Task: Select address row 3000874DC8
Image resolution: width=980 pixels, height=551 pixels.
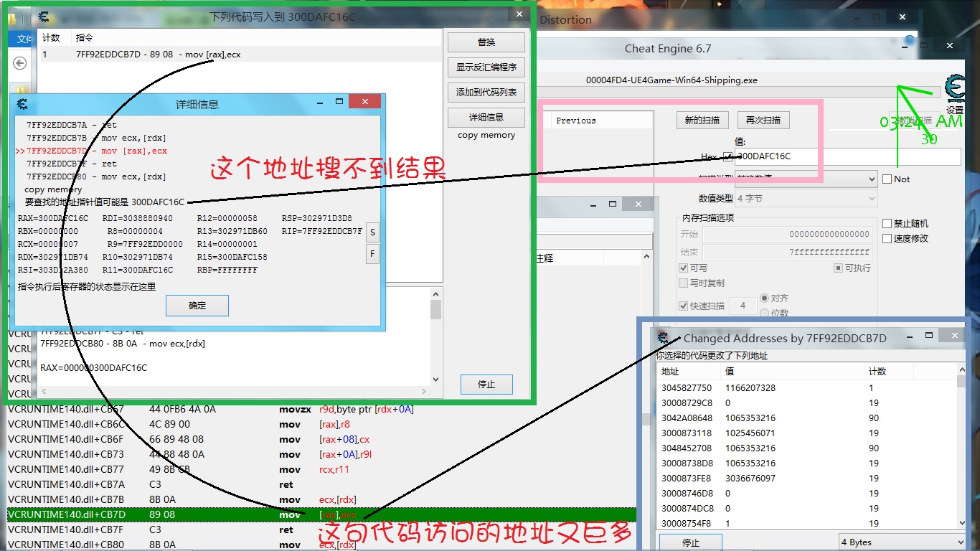Action: point(806,508)
